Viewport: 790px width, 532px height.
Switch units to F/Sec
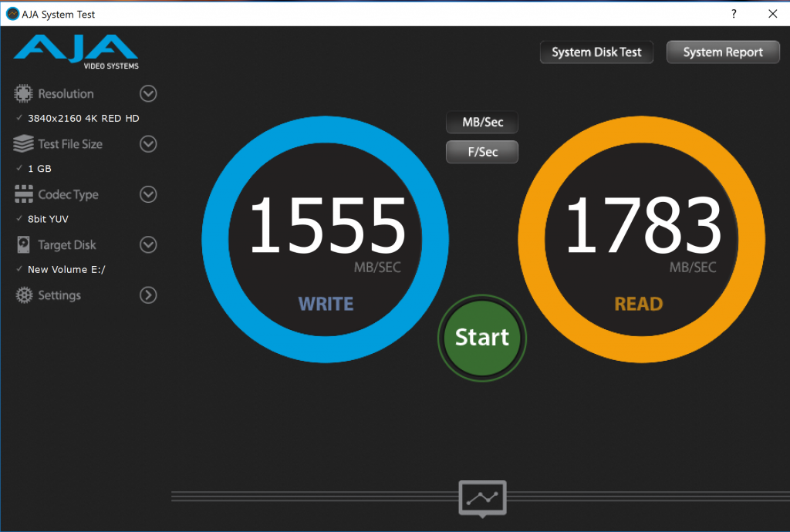coord(482,152)
